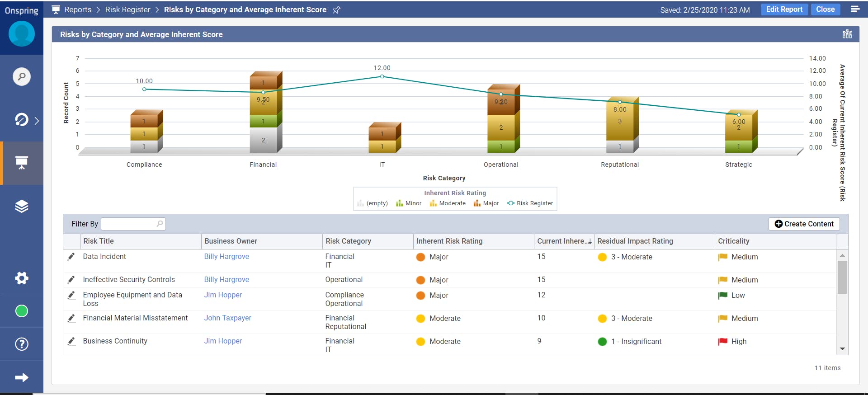Viewport: 868px width, 395px height.
Task: Click the Low criticality green flag
Action: [723, 296]
